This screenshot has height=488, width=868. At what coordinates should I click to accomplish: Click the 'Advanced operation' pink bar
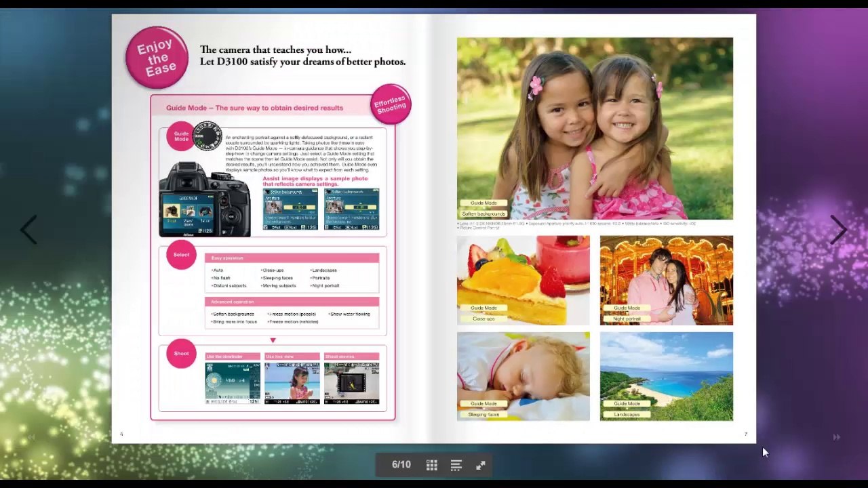292,302
